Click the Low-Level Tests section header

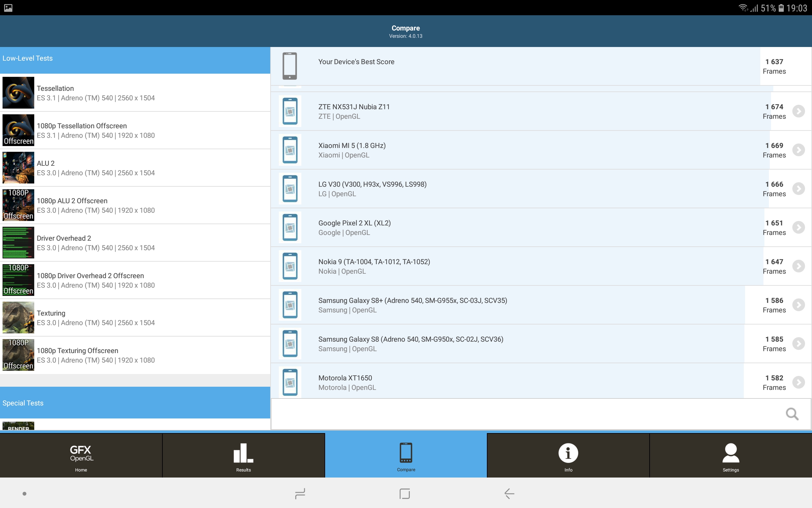[135, 60]
